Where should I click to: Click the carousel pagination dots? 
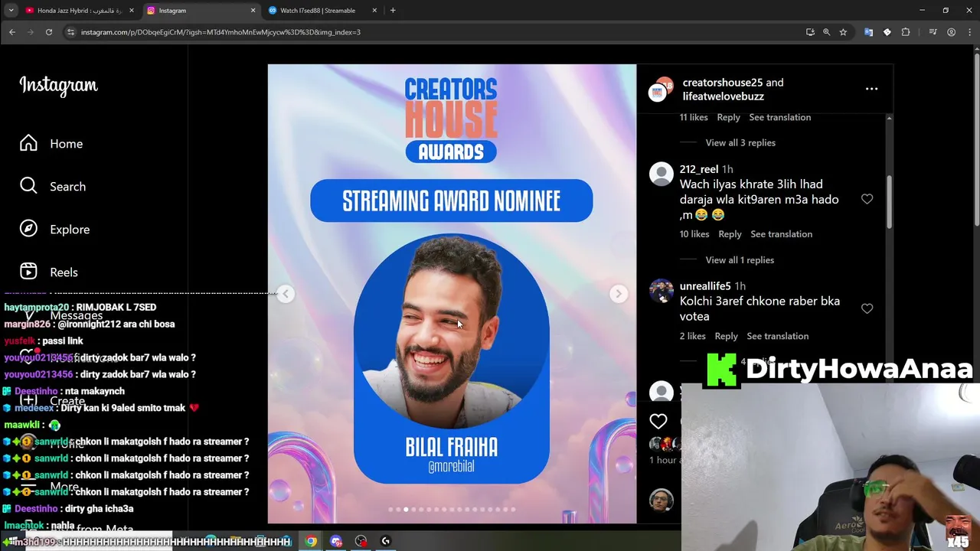click(452, 510)
